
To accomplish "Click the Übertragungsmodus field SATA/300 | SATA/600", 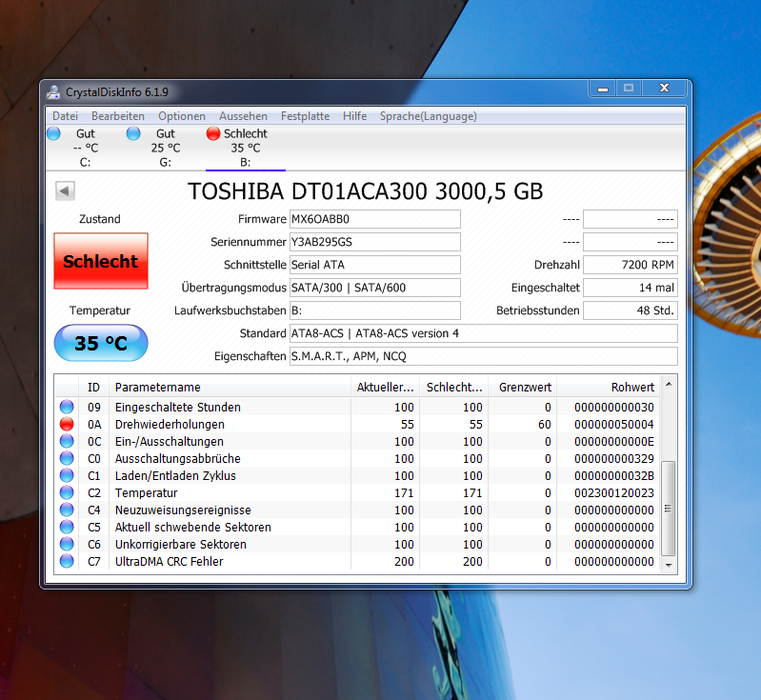I will click(374, 288).
